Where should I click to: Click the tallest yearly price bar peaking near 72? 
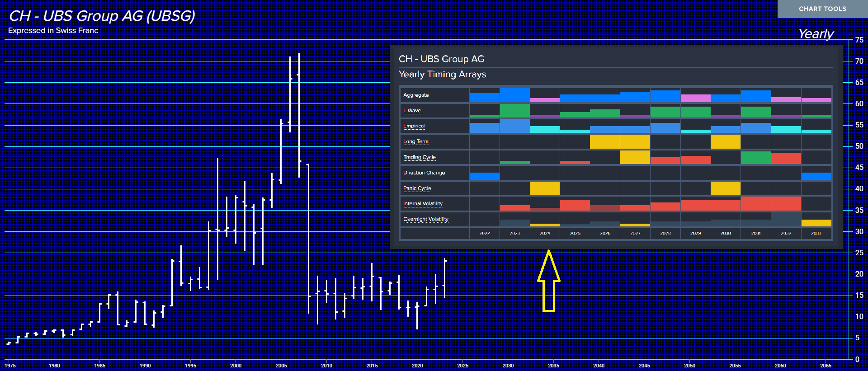coord(299,115)
